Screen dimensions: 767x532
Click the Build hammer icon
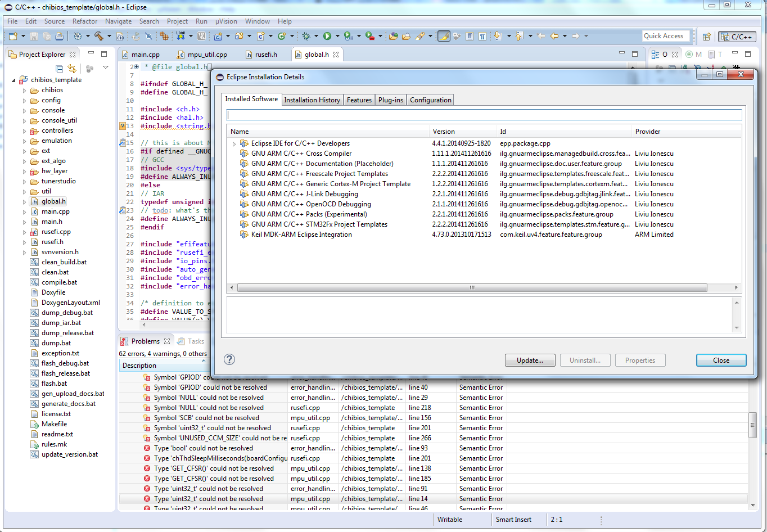pyautogui.click(x=99, y=36)
